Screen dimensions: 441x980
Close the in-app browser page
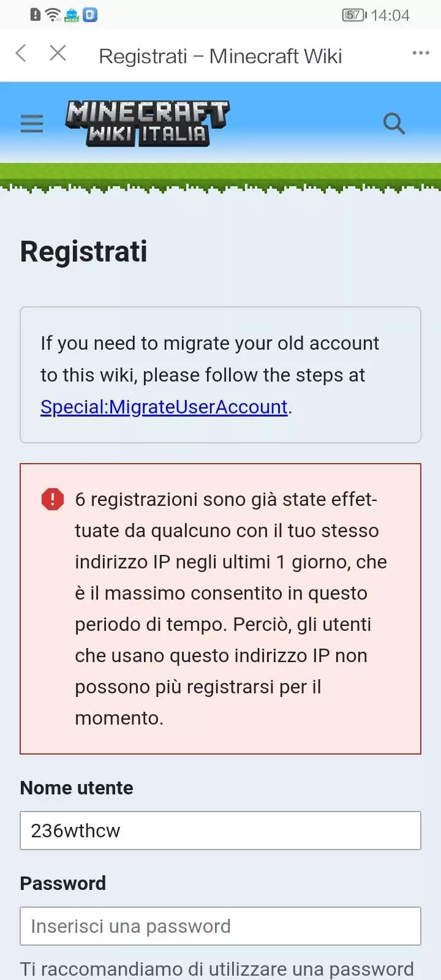pos(58,54)
